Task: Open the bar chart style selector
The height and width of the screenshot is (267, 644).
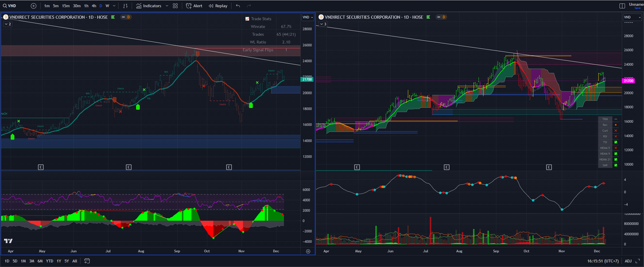Action: 126,5
